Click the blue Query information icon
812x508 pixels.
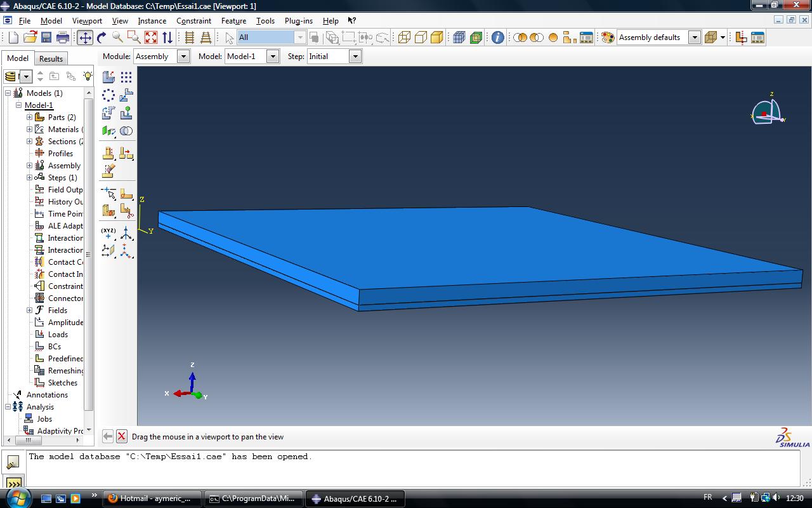[498, 37]
